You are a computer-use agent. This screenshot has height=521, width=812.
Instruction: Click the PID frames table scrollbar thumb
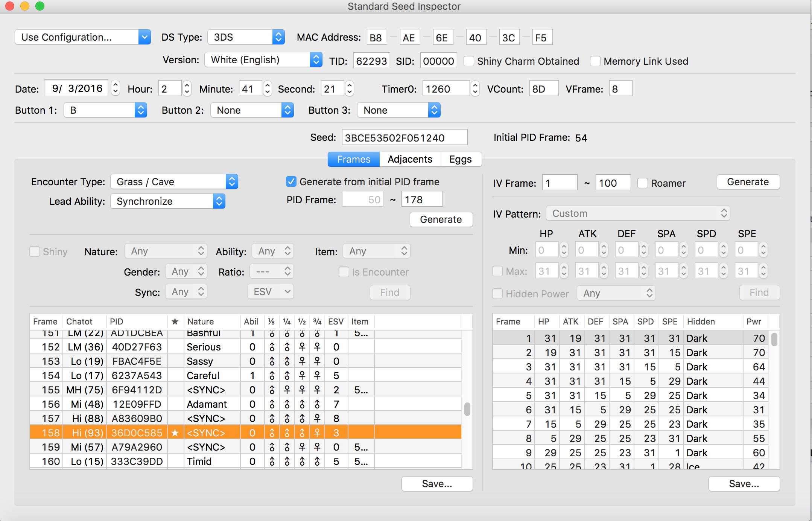click(467, 409)
